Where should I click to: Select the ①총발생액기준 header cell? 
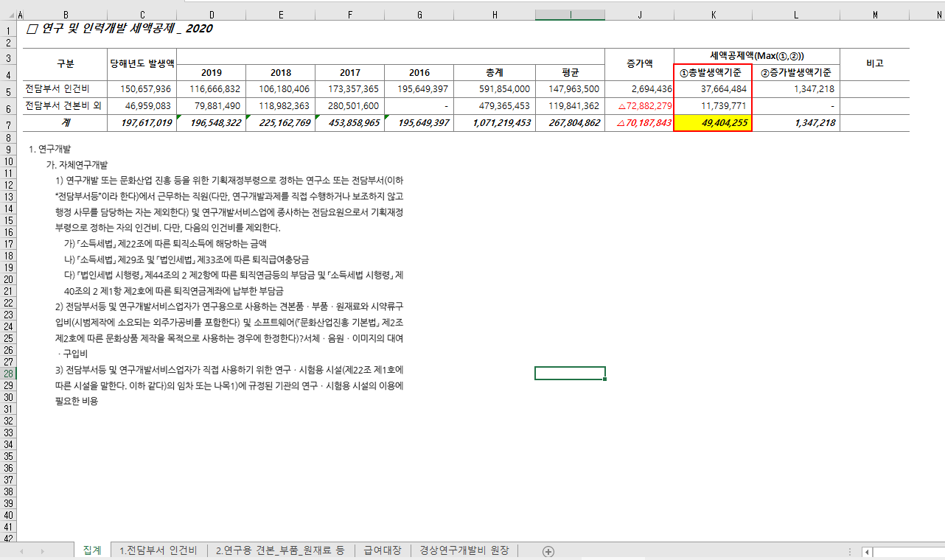pos(713,72)
